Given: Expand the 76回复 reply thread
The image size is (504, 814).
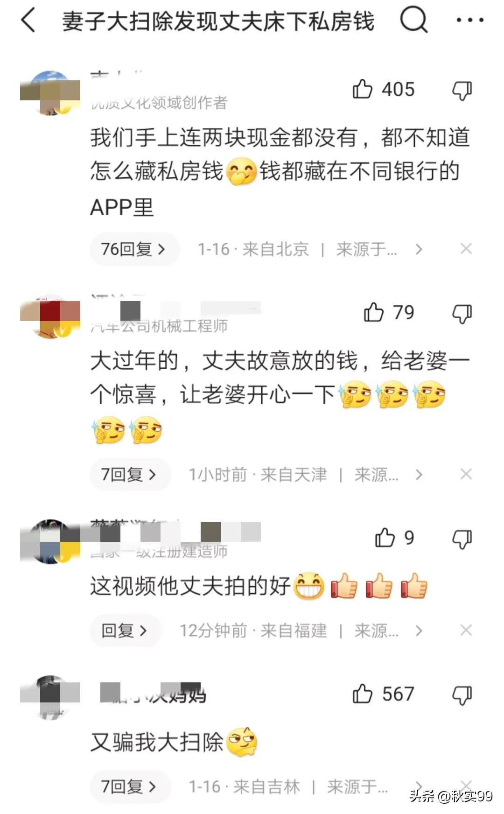Looking at the screenshot, I should 134,249.
